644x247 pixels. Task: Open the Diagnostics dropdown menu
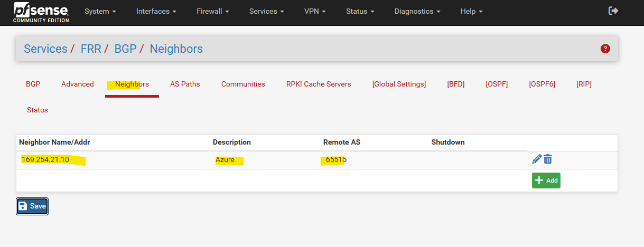pos(417,11)
